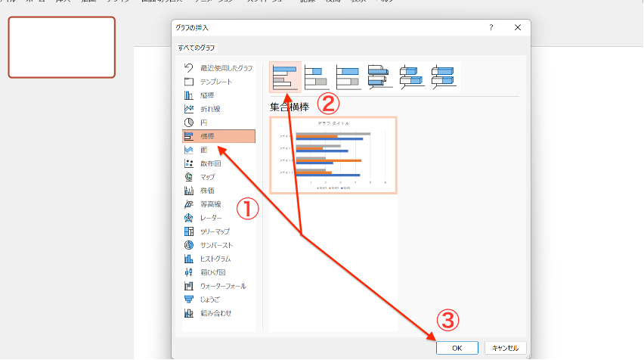Choose 組み合わせ combo chart category

tap(218, 313)
